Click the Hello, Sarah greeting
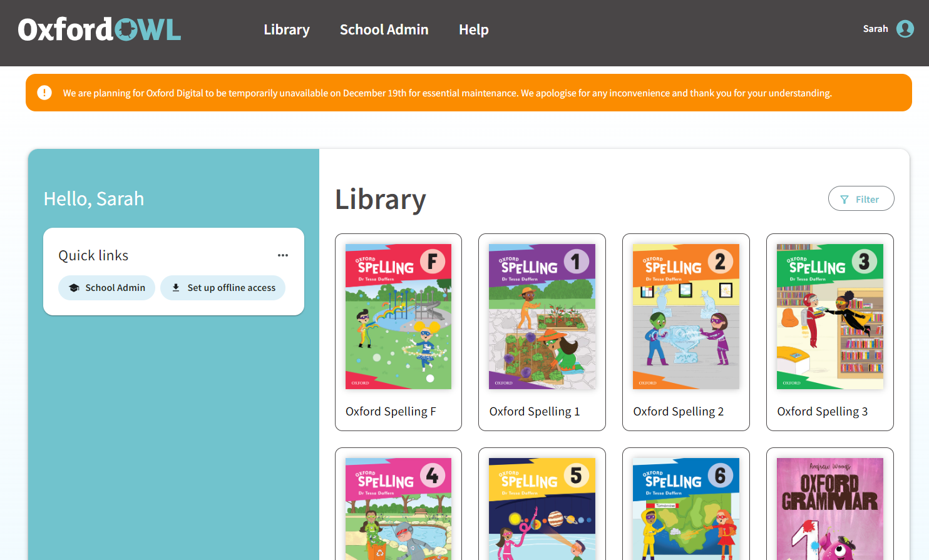 click(x=94, y=199)
